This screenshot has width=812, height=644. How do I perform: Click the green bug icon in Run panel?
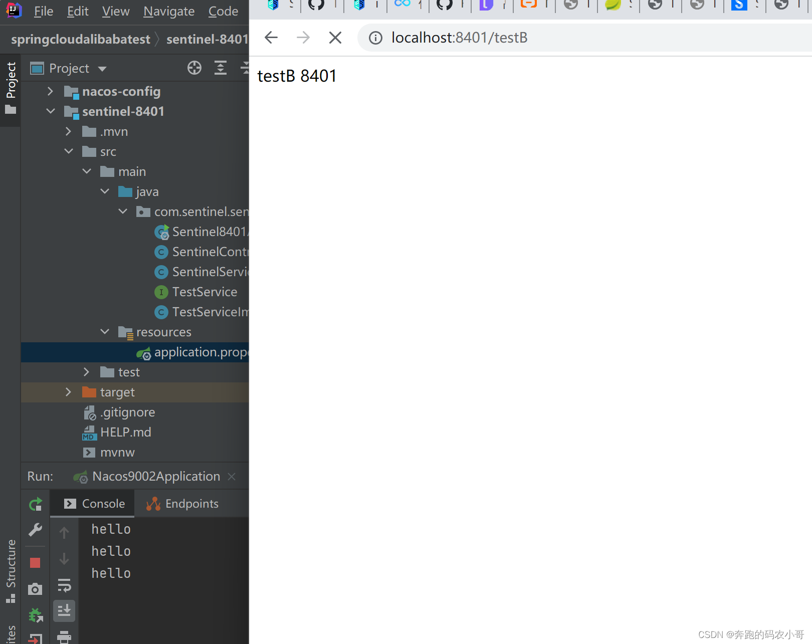click(36, 615)
